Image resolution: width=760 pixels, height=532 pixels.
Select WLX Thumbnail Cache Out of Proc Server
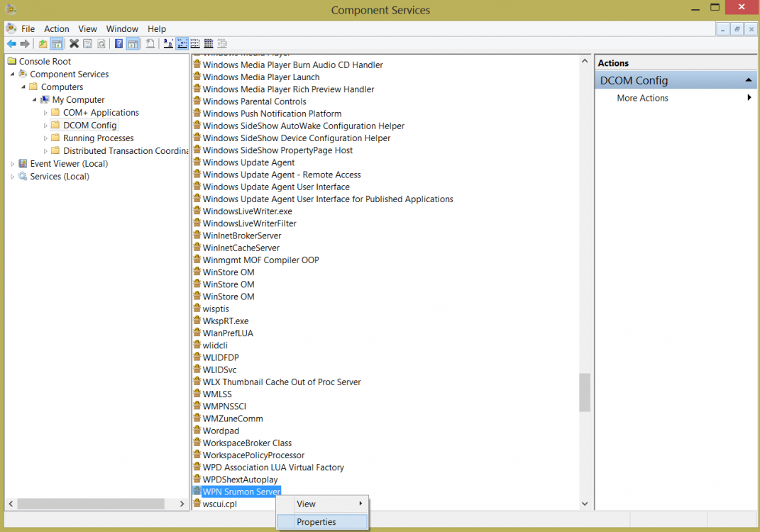click(282, 382)
